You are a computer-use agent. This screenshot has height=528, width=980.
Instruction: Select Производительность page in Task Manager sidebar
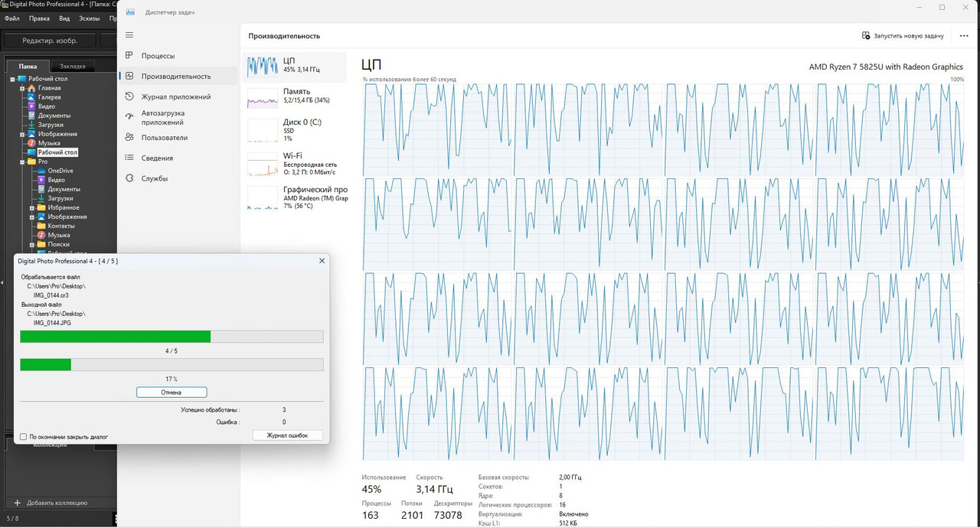coord(179,76)
